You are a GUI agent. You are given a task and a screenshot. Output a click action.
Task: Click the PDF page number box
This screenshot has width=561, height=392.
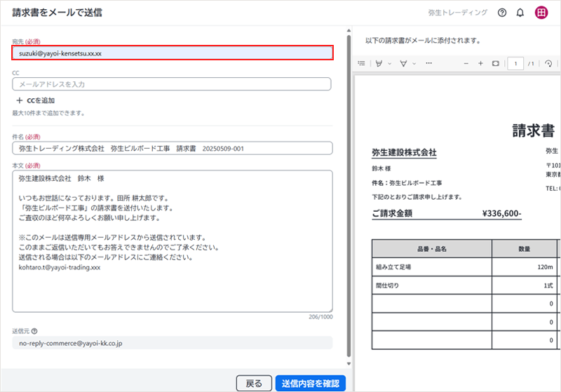pos(515,64)
